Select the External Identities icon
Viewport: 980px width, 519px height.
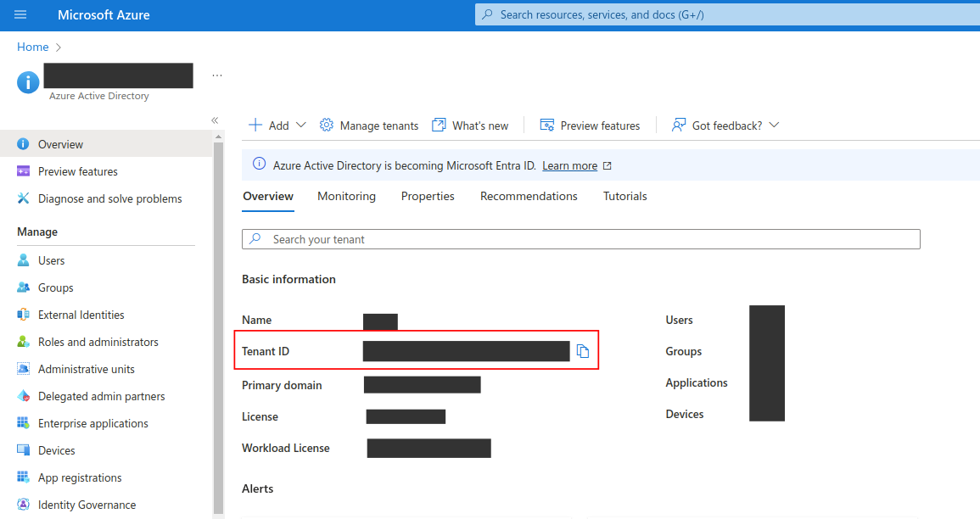pos(24,315)
